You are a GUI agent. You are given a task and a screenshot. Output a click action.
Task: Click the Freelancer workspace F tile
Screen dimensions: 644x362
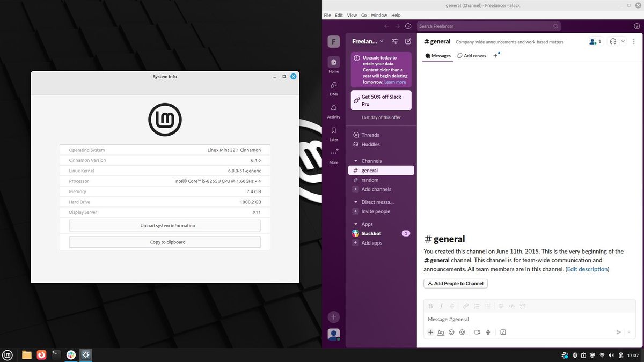(334, 42)
